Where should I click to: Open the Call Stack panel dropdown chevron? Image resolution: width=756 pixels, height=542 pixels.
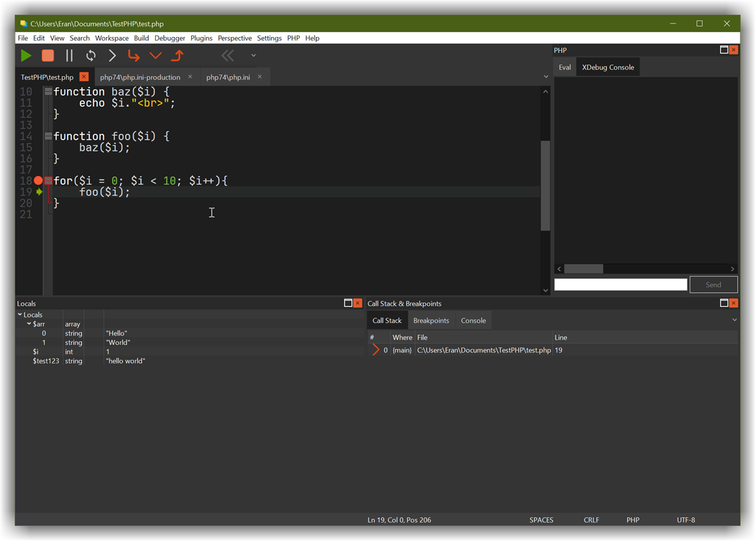(733, 320)
